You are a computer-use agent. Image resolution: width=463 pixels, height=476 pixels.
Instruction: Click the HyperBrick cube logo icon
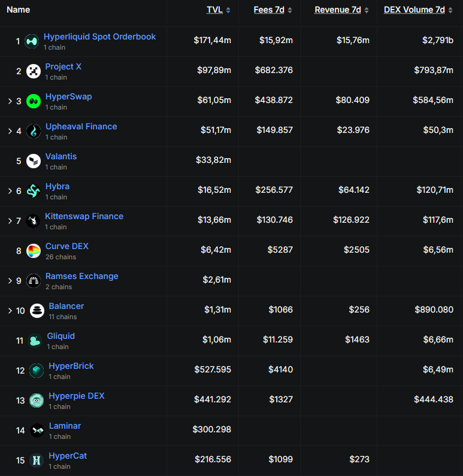[37, 371]
